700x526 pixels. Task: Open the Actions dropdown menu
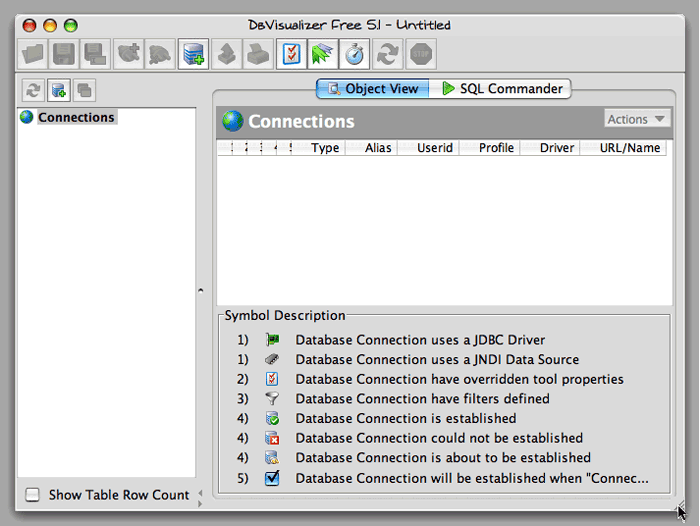[637, 119]
